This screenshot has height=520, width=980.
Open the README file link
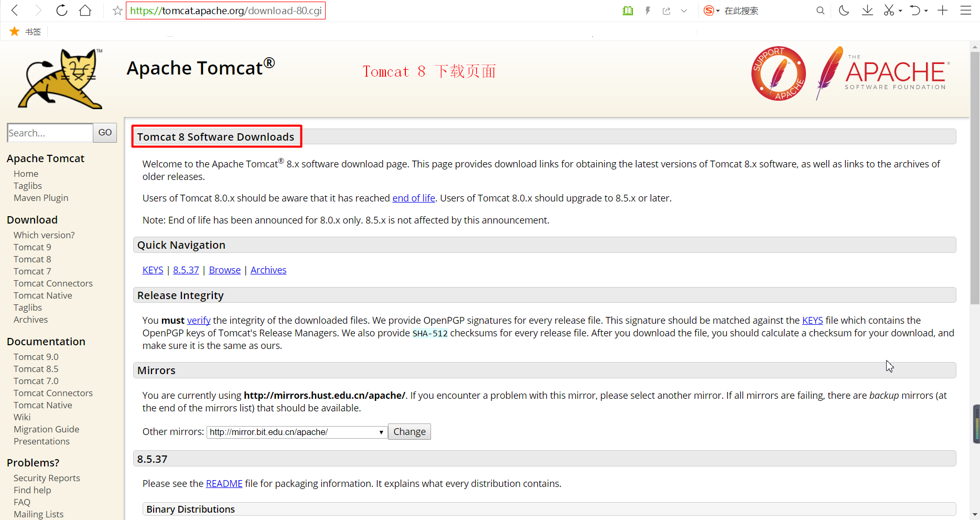click(x=224, y=483)
